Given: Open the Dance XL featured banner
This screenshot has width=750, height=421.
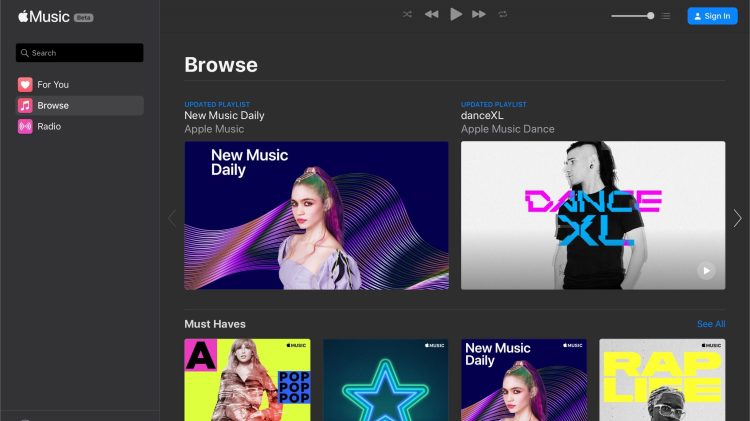Looking at the screenshot, I should point(593,215).
